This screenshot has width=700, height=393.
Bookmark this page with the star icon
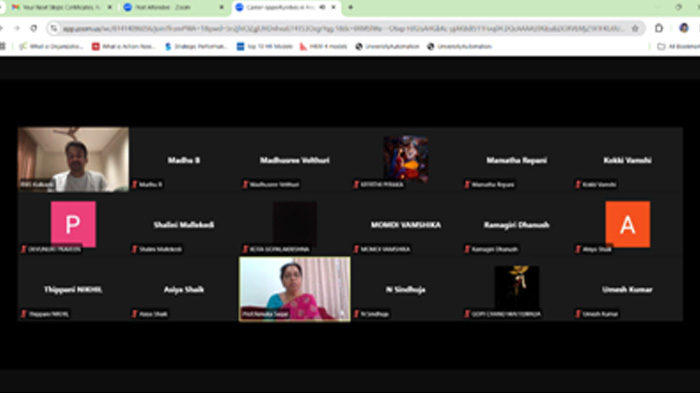click(635, 28)
